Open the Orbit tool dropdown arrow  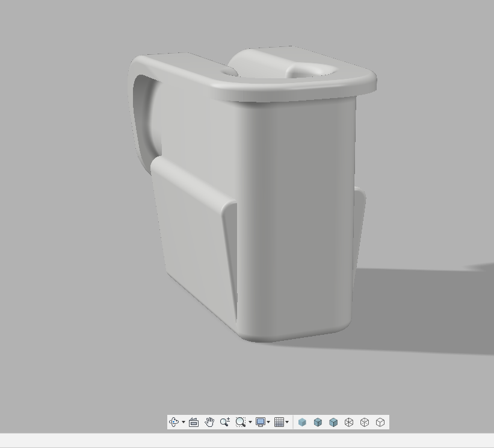coord(184,422)
